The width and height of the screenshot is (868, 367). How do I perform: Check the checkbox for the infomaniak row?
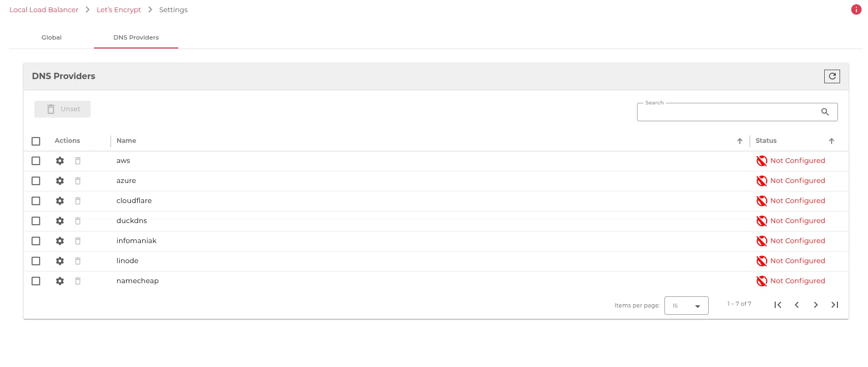coord(36,241)
